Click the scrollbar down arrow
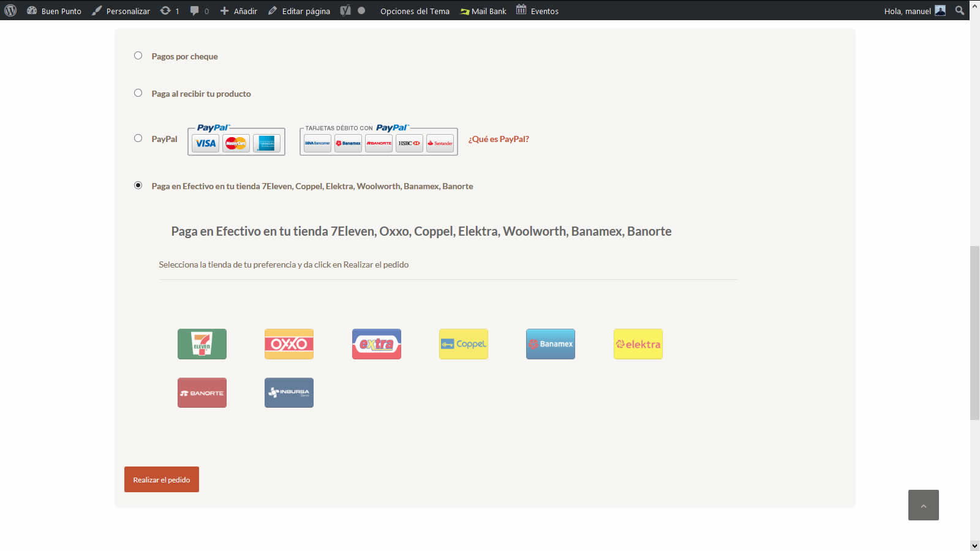This screenshot has width=980, height=551. 974,545
